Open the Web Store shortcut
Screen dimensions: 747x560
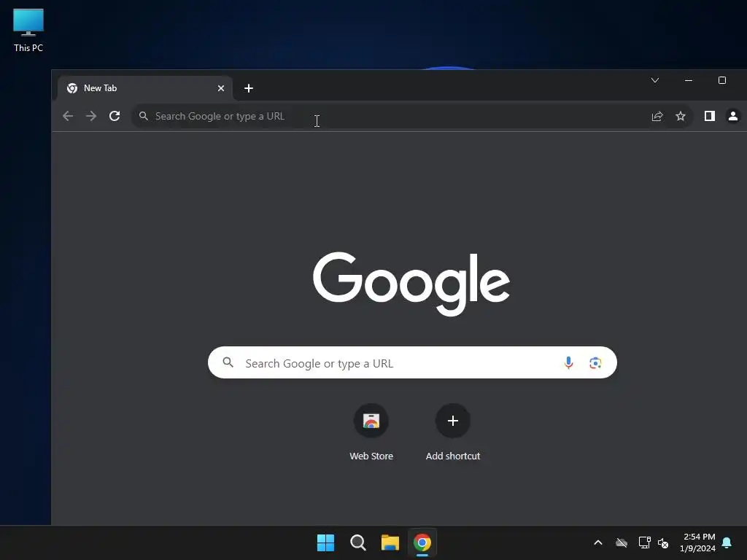[x=371, y=432]
